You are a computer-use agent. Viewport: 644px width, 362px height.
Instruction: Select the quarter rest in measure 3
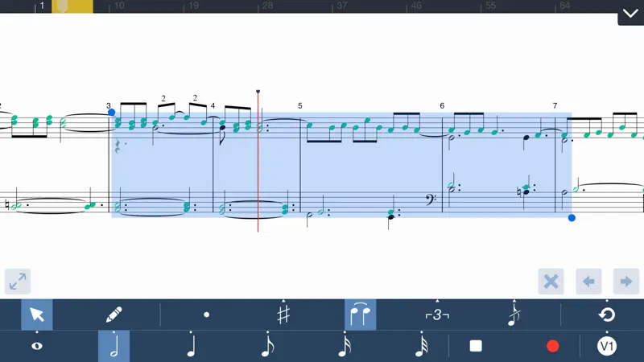pyautogui.click(x=118, y=146)
